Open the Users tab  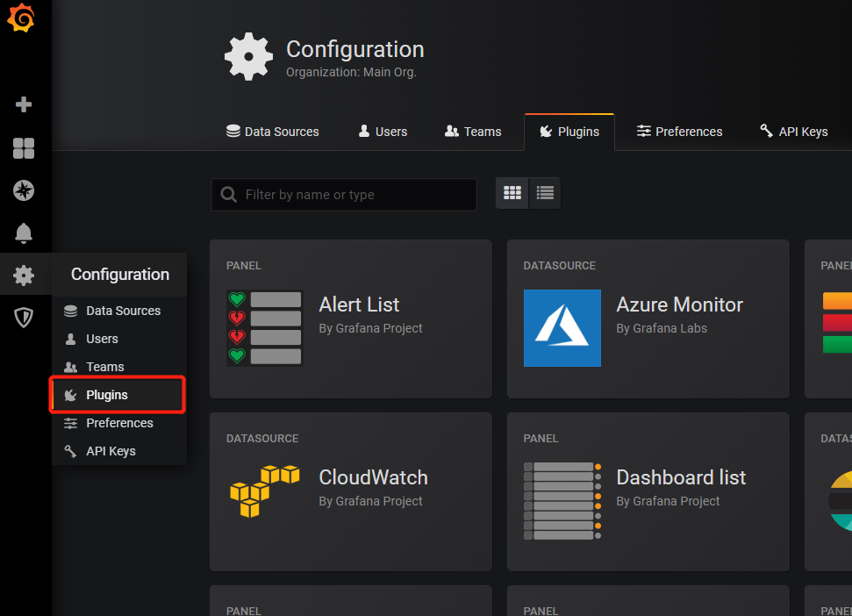[383, 132]
